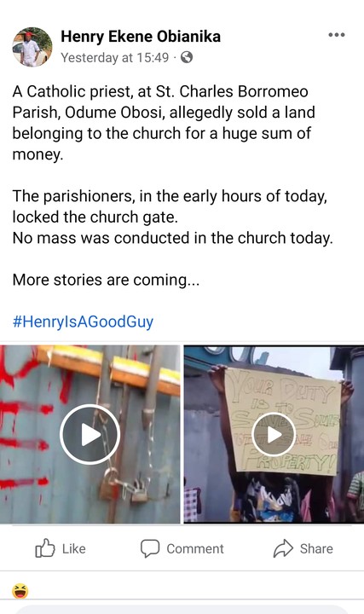Tap the thumbs-up Like icon
364x614 pixels.
45,548
